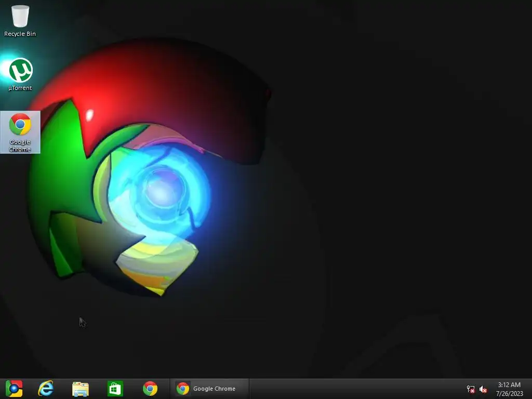Launch the pinned Chrome taskbar icon
This screenshot has height=399, width=532.
[150, 389]
